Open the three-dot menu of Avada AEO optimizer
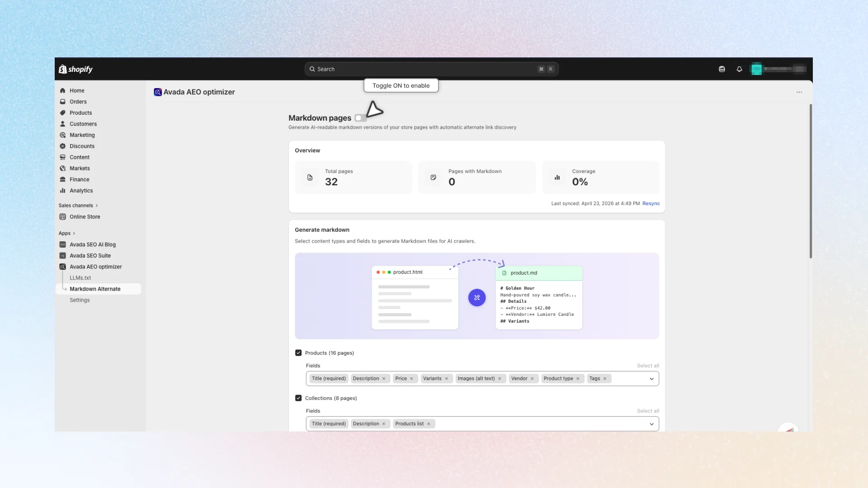The image size is (868, 488). tap(799, 92)
